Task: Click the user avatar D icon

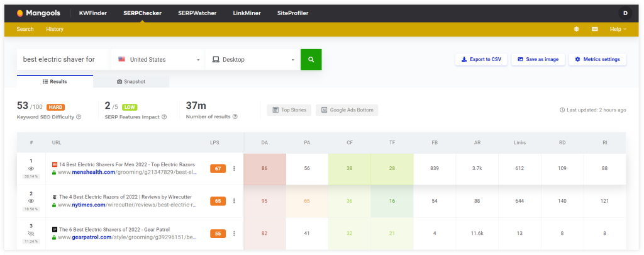Action: click(x=625, y=13)
